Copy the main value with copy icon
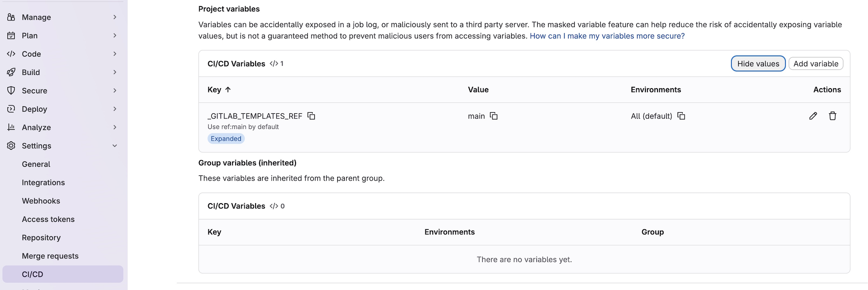This screenshot has width=868, height=290. (493, 116)
